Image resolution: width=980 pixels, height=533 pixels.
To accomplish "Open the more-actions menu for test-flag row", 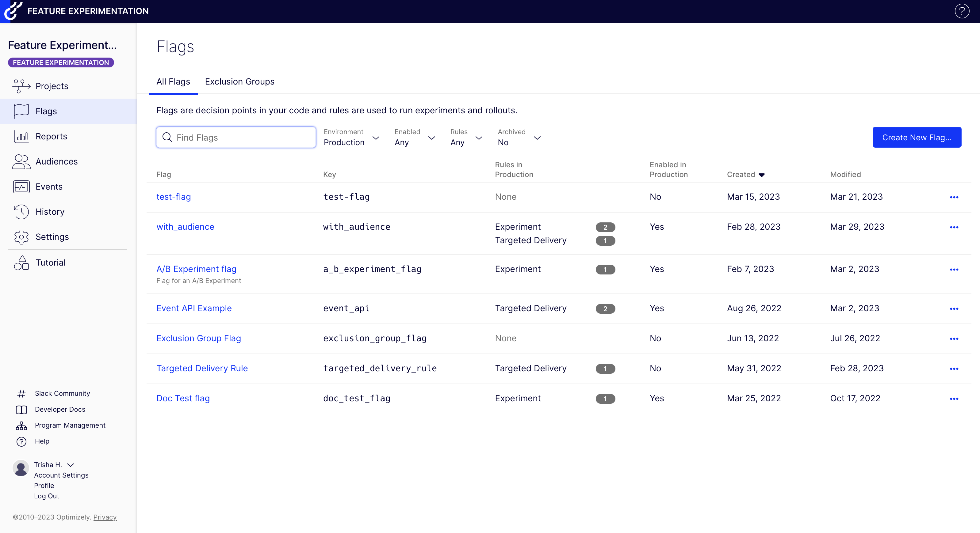I will point(954,197).
